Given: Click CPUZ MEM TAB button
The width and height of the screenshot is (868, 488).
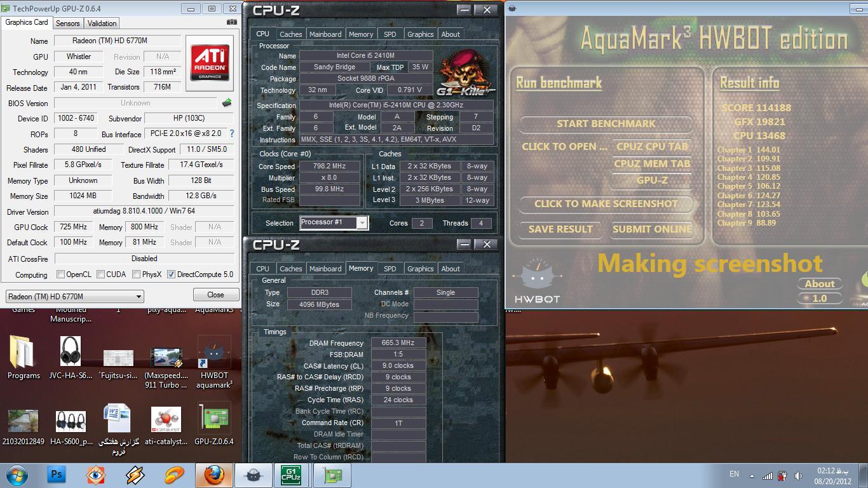Looking at the screenshot, I should click(x=652, y=163).
